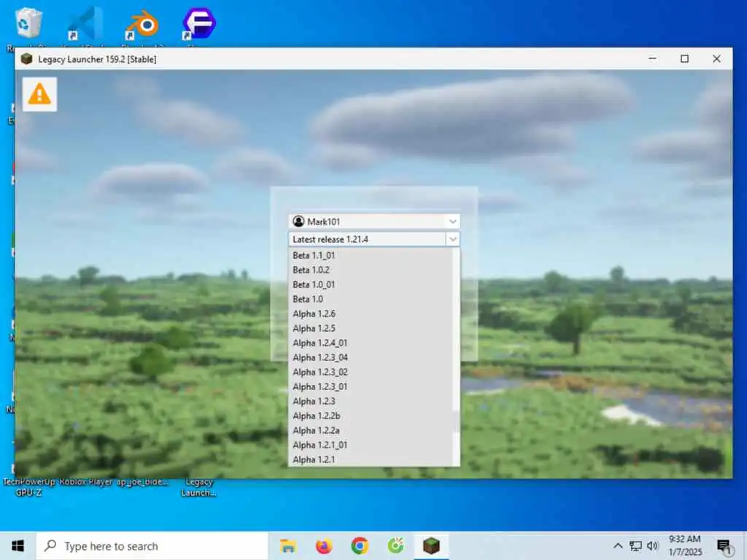Choose Alpha 1.2.3_02 entry
This screenshot has height=560, width=747.
[x=370, y=372]
